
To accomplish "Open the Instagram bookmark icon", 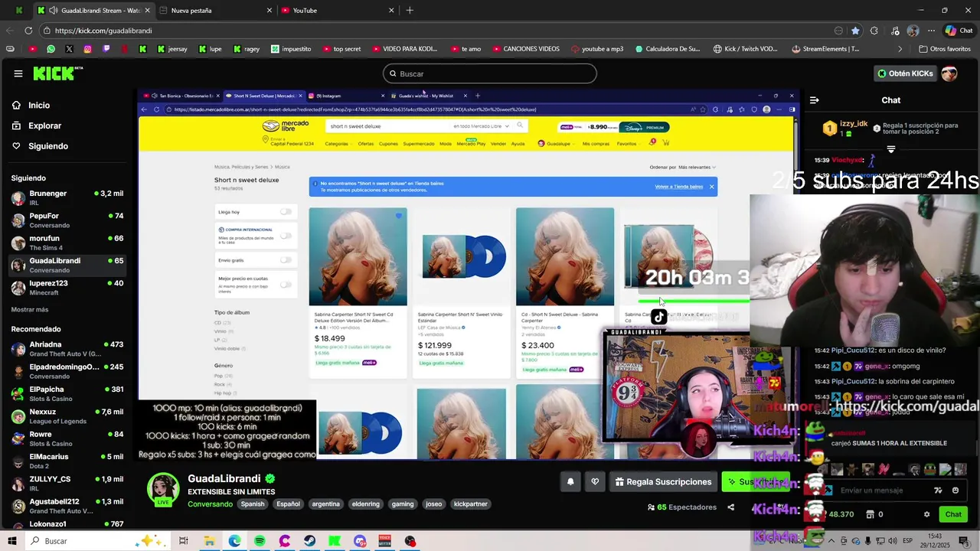I will (87, 49).
